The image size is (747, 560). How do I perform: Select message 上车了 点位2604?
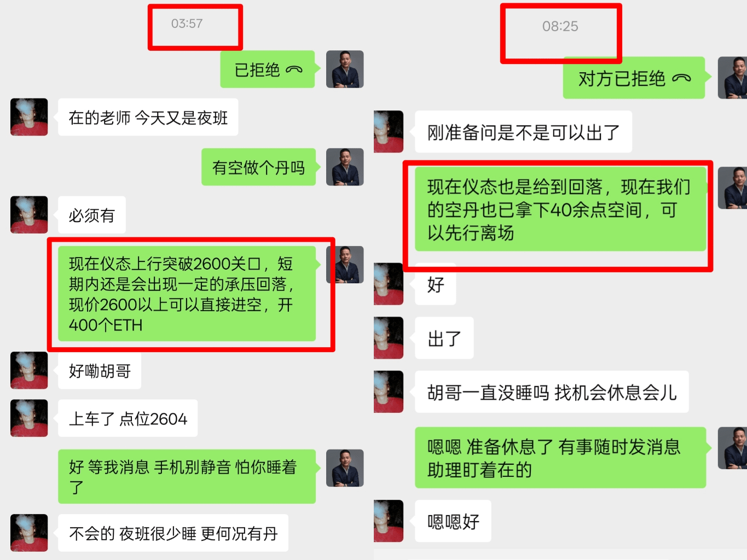[x=128, y=418]
